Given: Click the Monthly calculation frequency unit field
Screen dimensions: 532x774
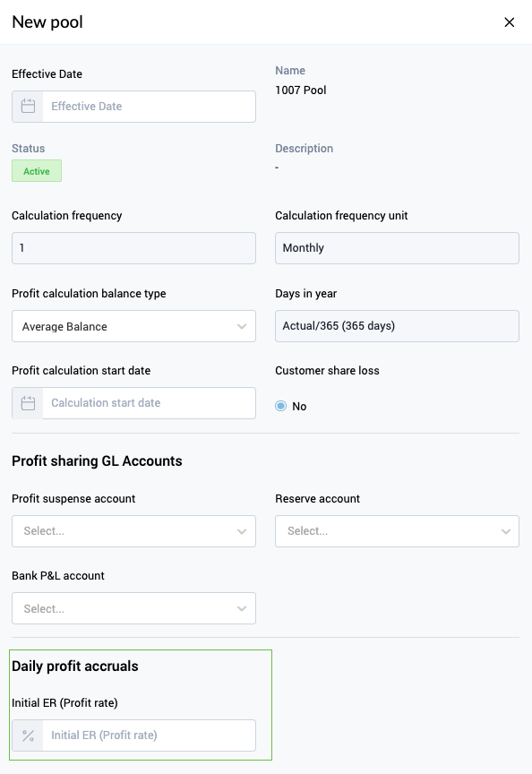Looking at the screenshot, I should 397,247.
